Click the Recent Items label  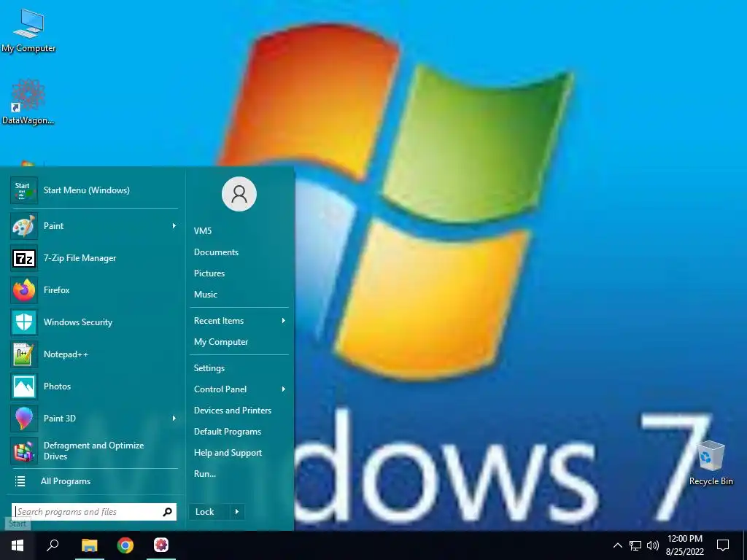click(219, 321)
